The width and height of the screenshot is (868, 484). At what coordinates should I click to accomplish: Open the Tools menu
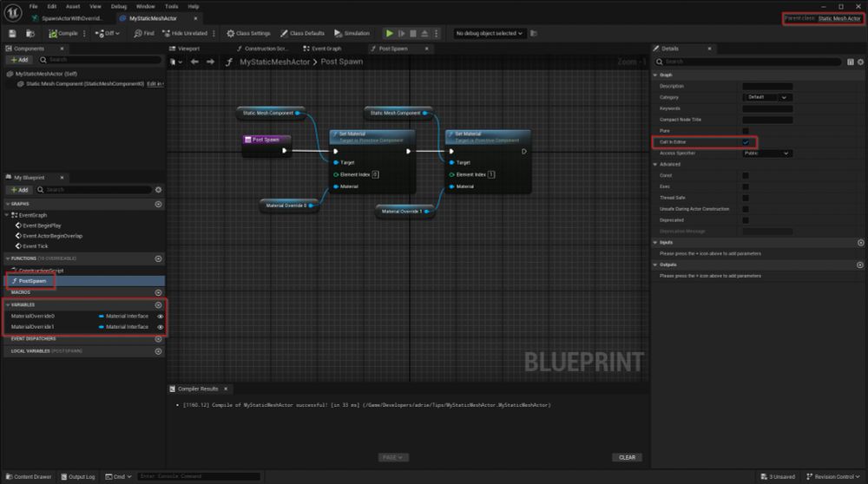(x=171, y=7)
